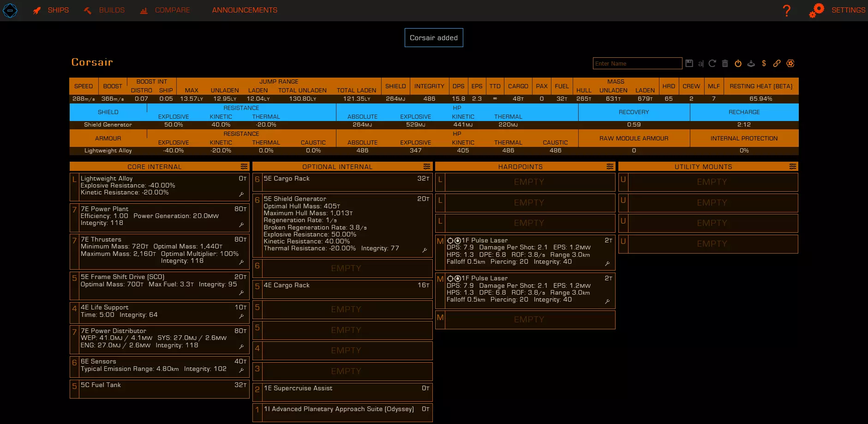868x424 pixels.
Task: Click the trash can delete build icon
Action: (725, 63)
